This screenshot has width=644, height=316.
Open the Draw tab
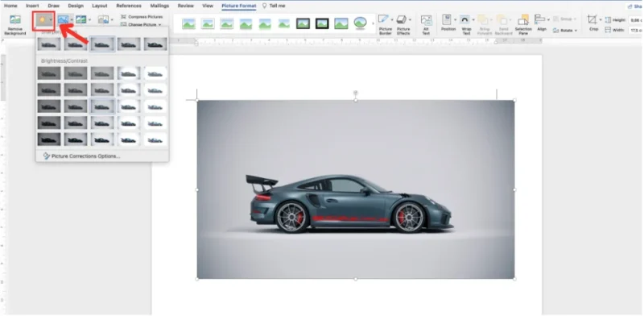tap(53, 6)
